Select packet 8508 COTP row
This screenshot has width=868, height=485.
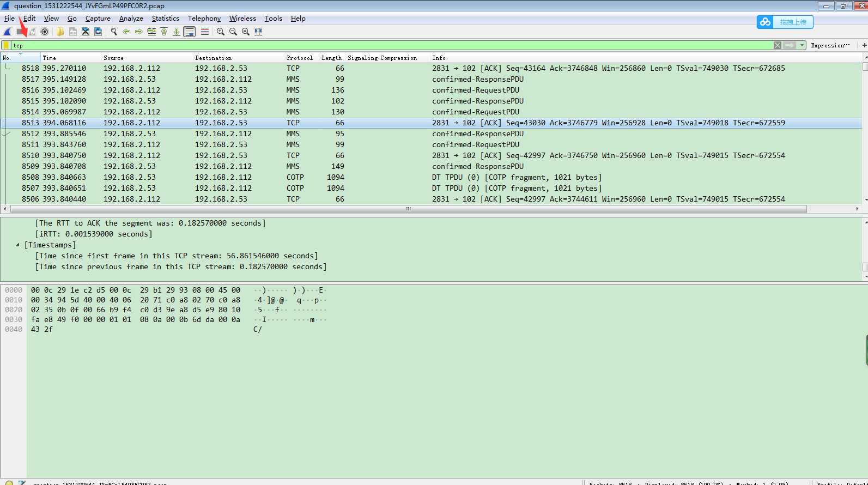click(x=431, y=177)
